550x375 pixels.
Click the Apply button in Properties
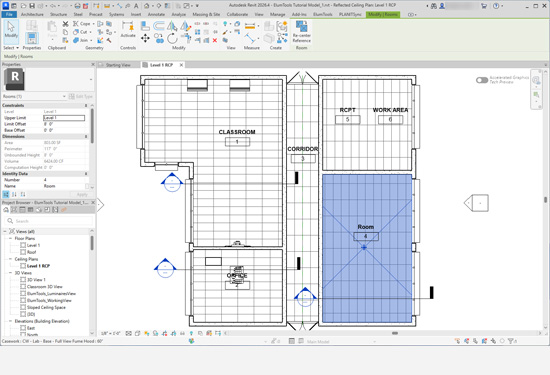click(82, 194)
